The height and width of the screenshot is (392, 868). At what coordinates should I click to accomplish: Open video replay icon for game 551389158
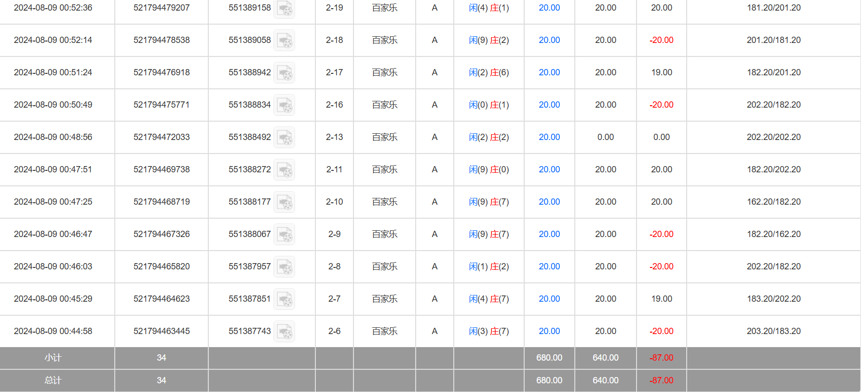[284, 8]
